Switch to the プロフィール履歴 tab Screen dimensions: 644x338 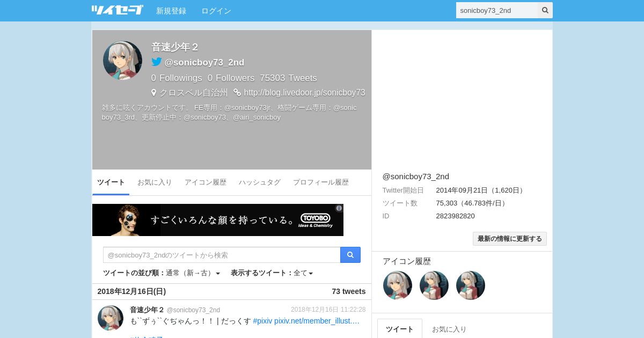[321, 182]
